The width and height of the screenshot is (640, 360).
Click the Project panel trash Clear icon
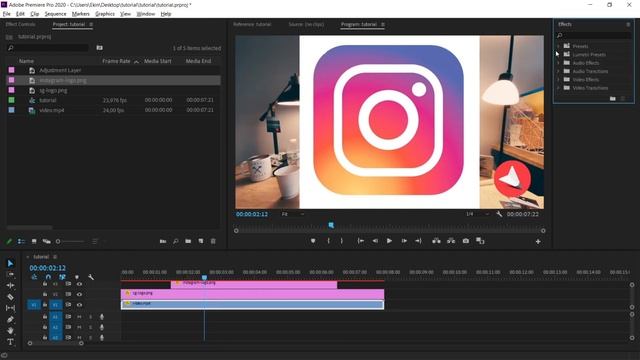213,242
